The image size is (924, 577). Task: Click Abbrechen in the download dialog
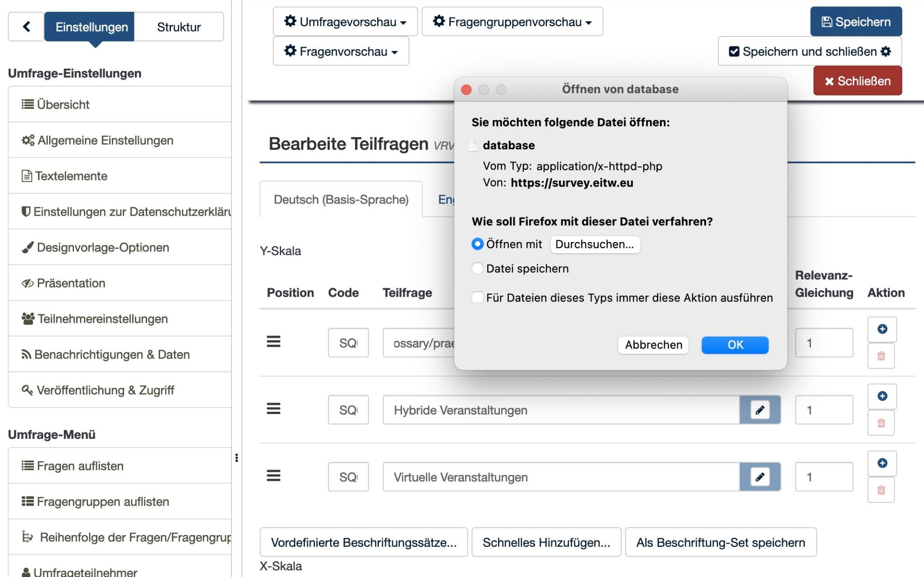coord(653,344)
